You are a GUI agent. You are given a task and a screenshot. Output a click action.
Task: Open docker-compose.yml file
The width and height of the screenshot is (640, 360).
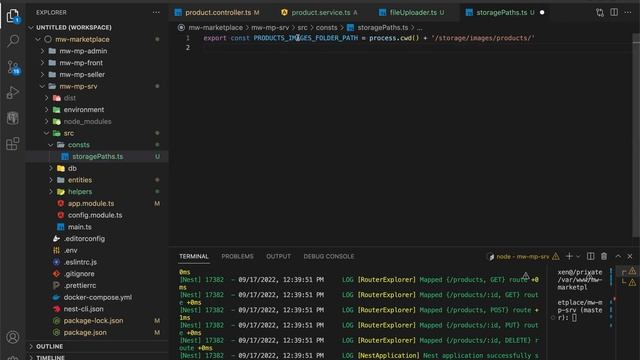point(97,298)
